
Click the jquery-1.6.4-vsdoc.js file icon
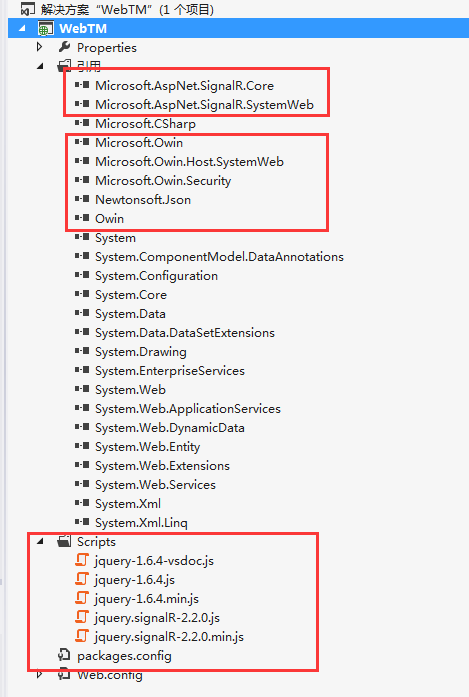tap(82, 560)
